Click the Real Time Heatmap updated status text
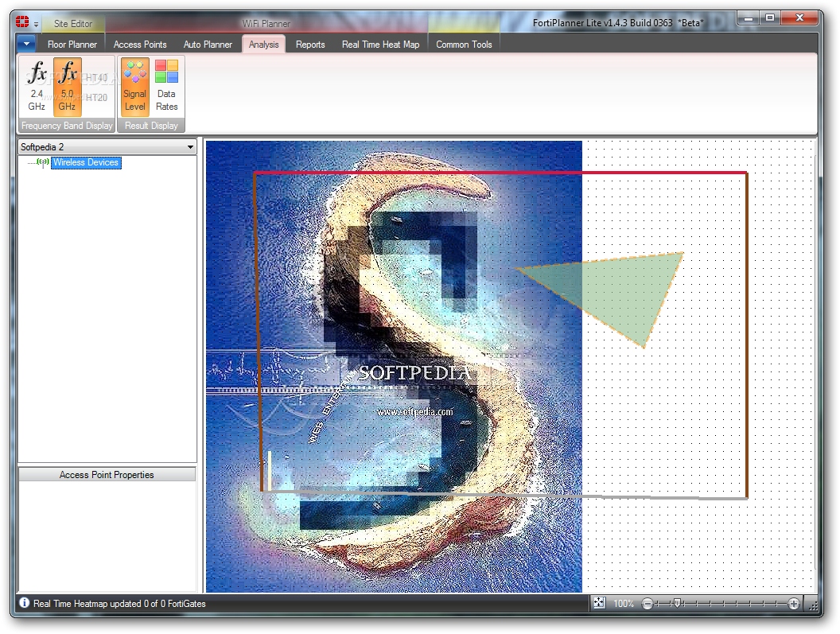 pos(119,604)
